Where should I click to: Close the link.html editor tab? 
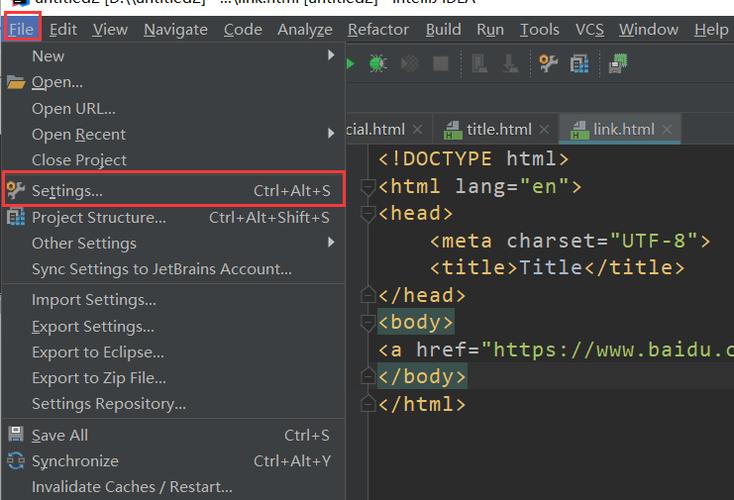tap(668, 129)
